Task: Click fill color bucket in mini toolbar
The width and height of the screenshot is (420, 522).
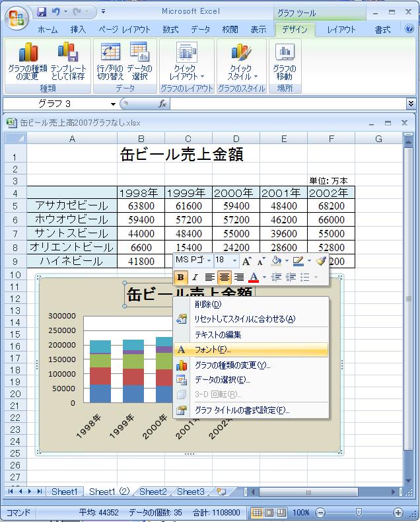Action: [x=276, y=260]
